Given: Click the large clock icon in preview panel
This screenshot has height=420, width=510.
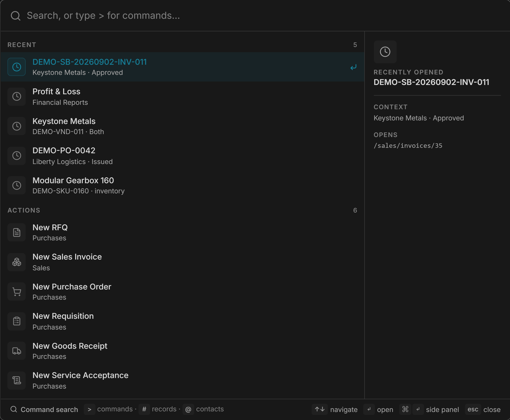Looking at the screenshot, I should [x=385, y=52].
